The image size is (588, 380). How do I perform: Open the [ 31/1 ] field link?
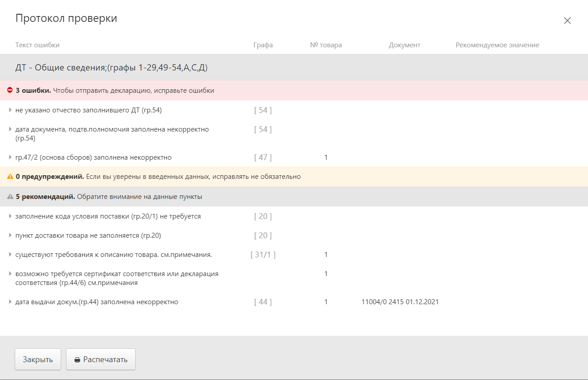[x=263, y=255]
